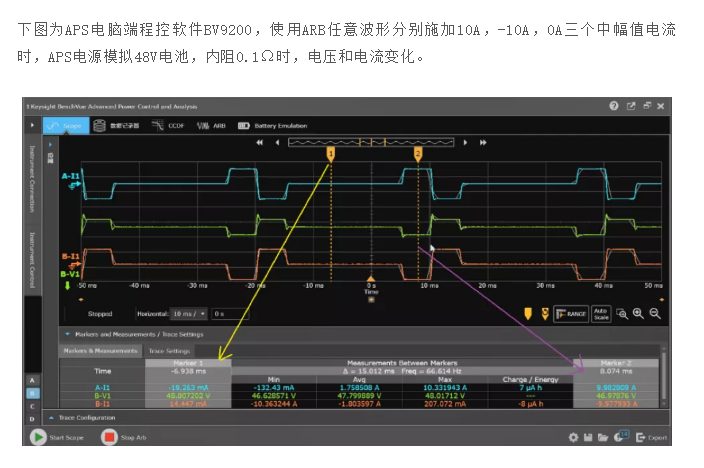Open the Horizontal 10 ms/ dropdown
This screenshot has width=704, height=468.
pyautogui.click(x=189, y=313)
